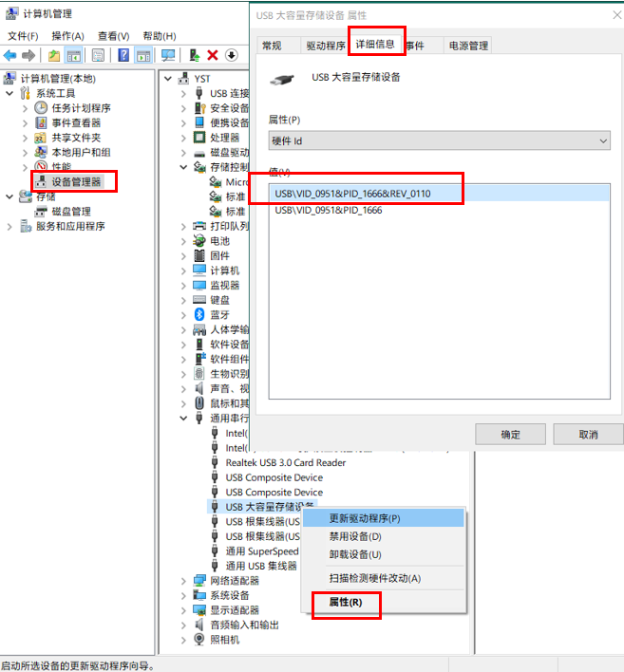Expand the 任务计划程序 node
624x672 pixels.
click(x=26, y=108)
